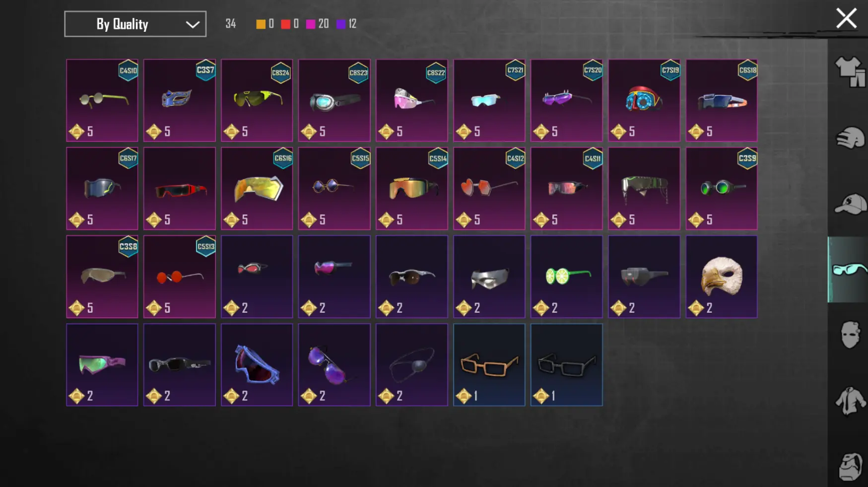Open the By Quality sort dropdown
Viewport: 868px width, 487px height.
tap(135, 24)
